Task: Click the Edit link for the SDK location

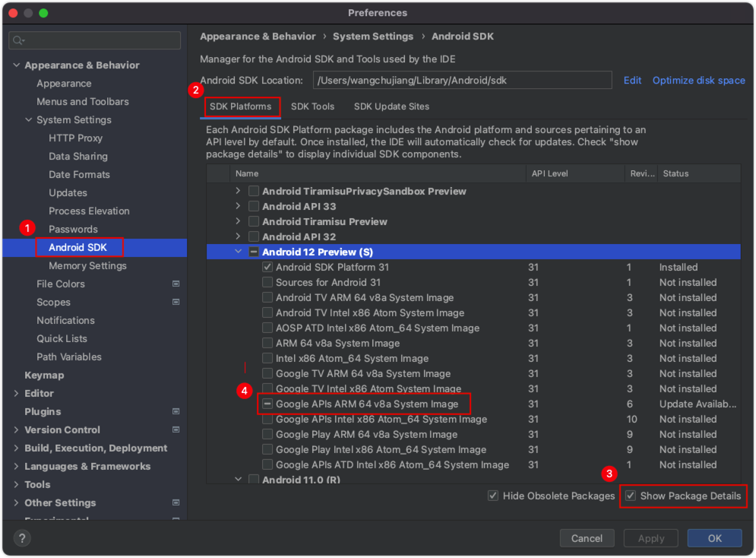Action: [x=632, y=80]
